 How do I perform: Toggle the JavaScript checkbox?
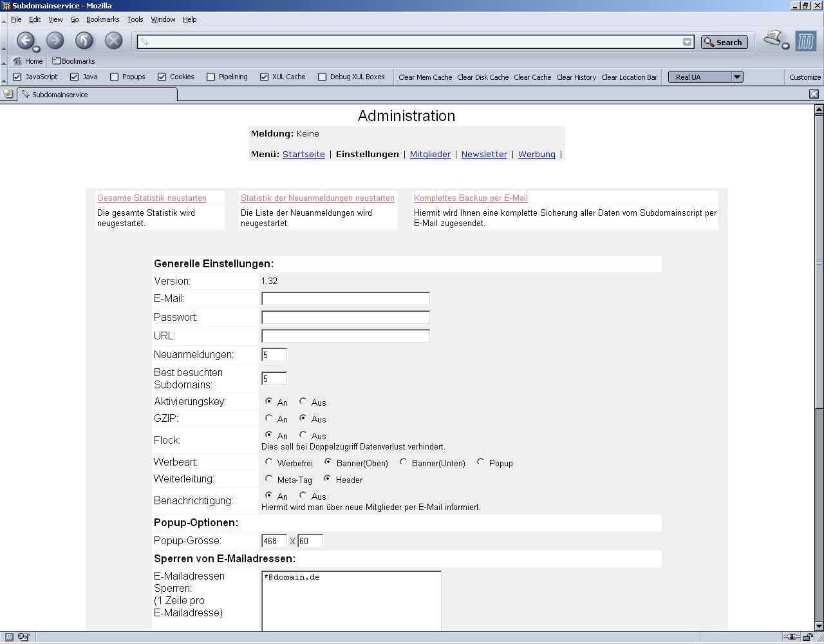click(17, 77)
